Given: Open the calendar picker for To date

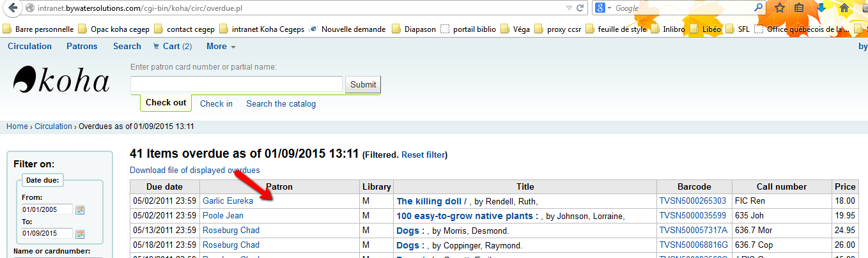Looking at the screenshot, I should pos(80,234).
